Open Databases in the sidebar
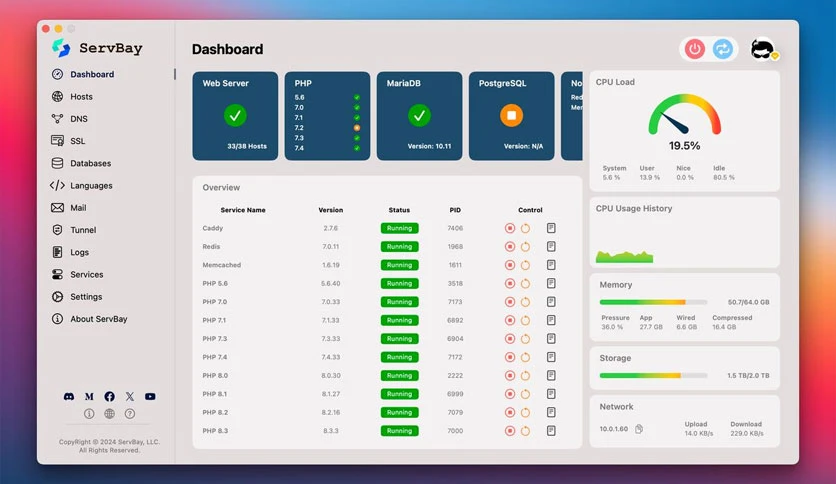The height and width of the screenshot is (484, 836). (x=81, y=163)
